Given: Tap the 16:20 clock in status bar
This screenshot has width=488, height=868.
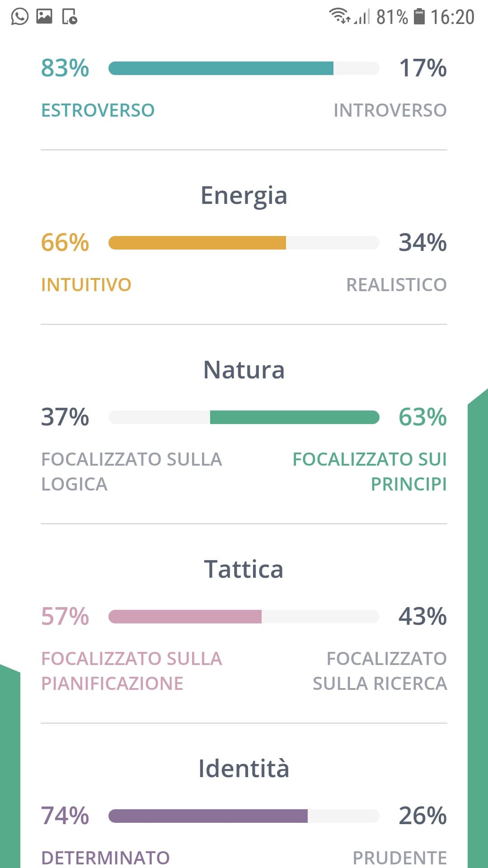Looking at the screenshot, I should click(452, 17).
